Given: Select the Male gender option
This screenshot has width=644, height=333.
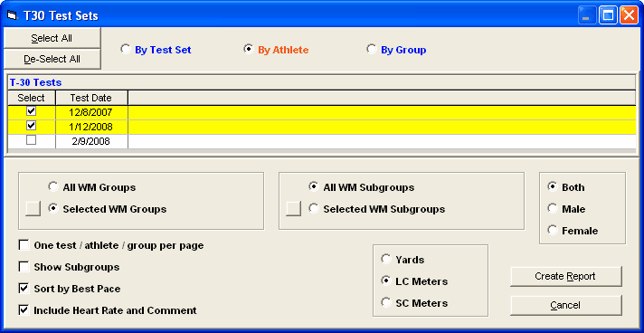Looking at the screenshot, I should coord(553,209).
